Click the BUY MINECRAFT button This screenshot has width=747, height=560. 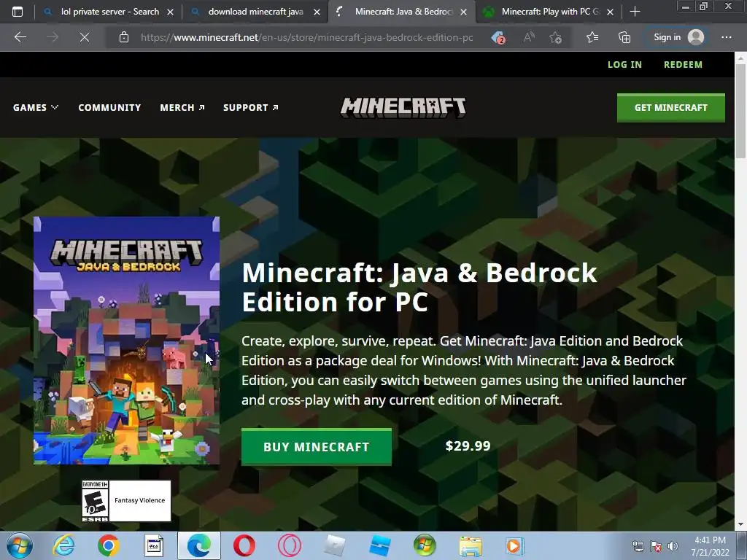[317, 447]
